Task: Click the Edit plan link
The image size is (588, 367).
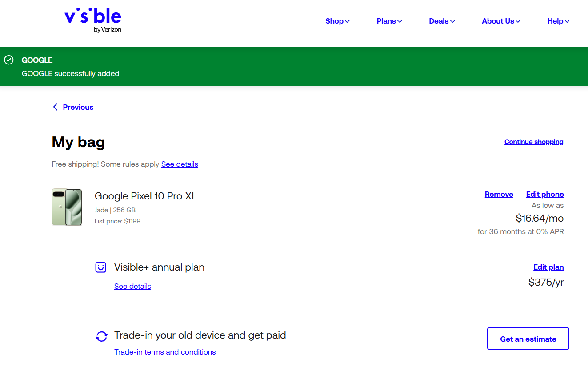Action: pos(548,267)
